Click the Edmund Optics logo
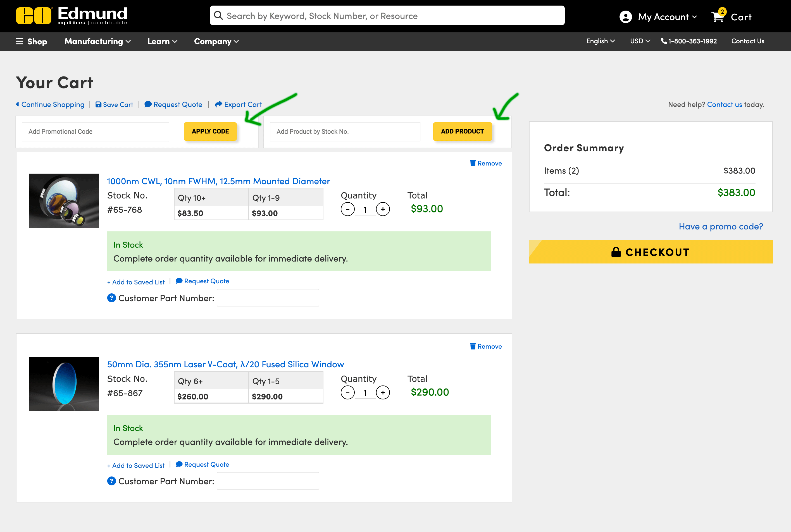Screen dimensions: 791x532 72,16
